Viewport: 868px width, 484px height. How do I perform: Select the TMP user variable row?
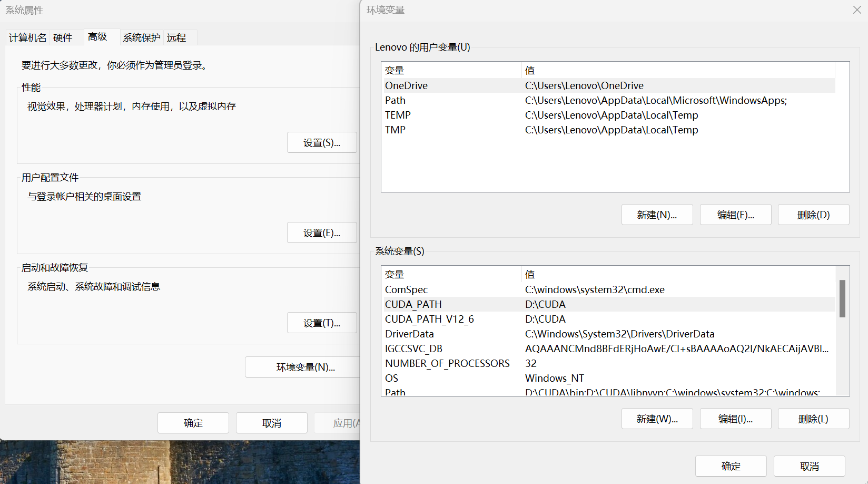pos(608,130)
